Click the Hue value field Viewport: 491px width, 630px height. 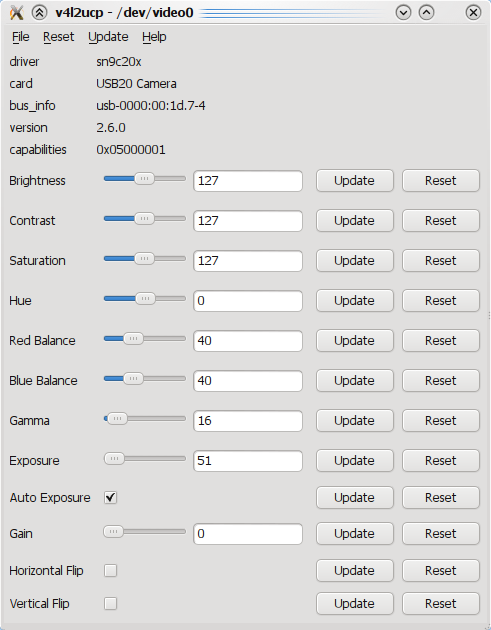(x=248, y=301)
